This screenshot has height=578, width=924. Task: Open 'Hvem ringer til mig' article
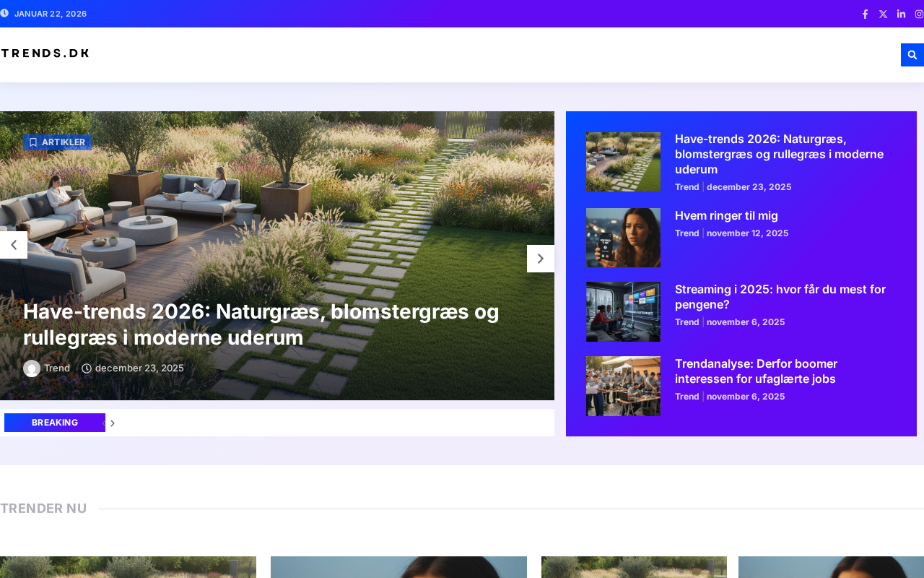(x=725, y=215)
